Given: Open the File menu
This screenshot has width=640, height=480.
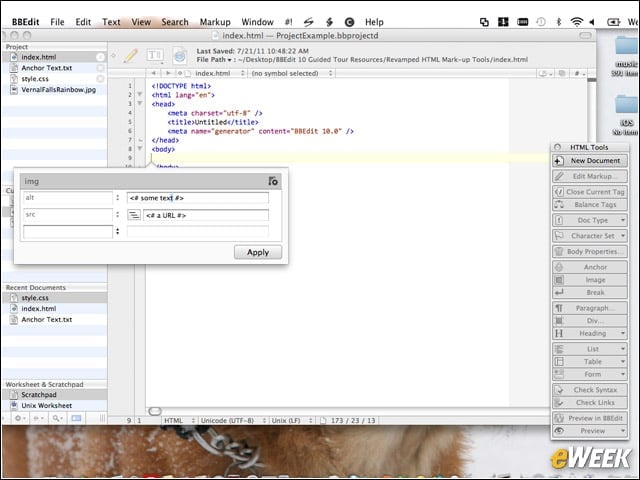Looking at the screenshot, I should pyautogui.click(x=57, y=22).
